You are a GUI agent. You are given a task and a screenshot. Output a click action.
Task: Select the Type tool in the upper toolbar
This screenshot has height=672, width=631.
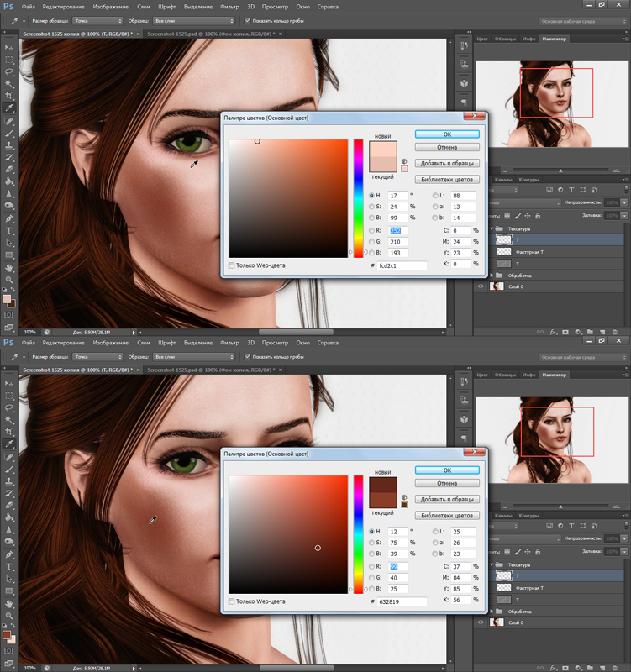(9, 230)
